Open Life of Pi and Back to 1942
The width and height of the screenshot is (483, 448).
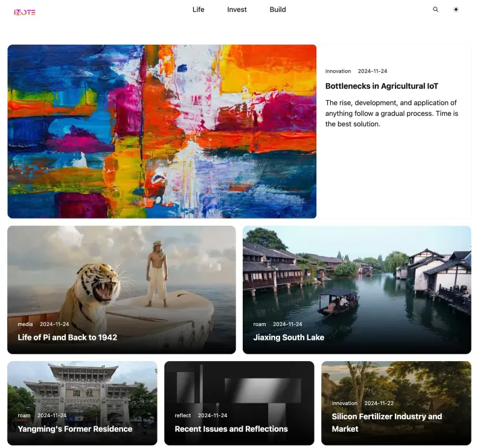pyautogui.click(x=67, y=338)
